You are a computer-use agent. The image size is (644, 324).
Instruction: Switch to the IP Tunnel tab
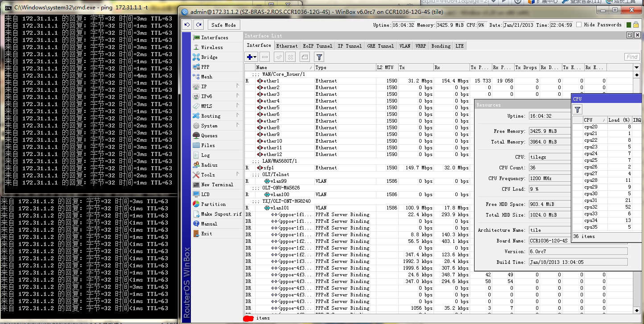tap(350, 45)
